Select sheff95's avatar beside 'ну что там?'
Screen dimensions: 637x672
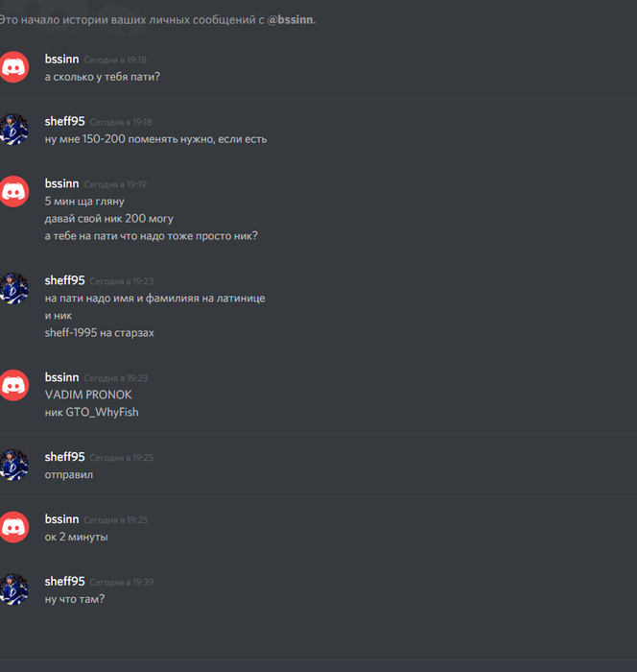(13, 588)
